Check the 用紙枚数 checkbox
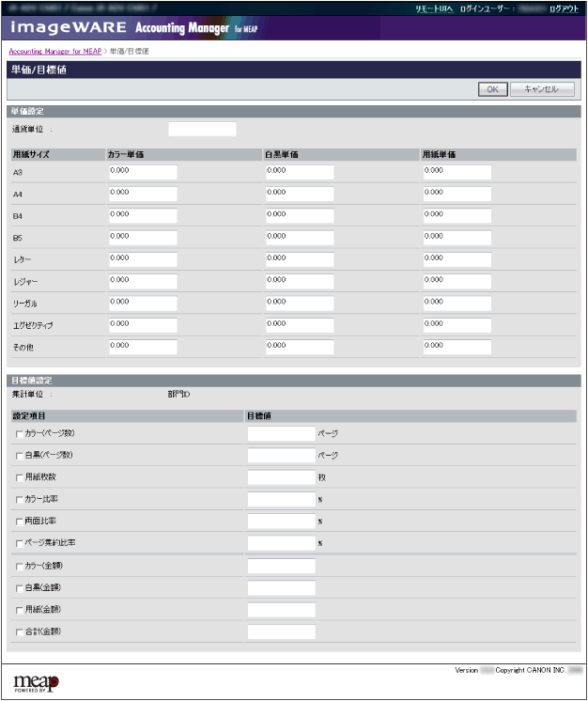Viewport: 588px width, 701px height. click(19, 477)
